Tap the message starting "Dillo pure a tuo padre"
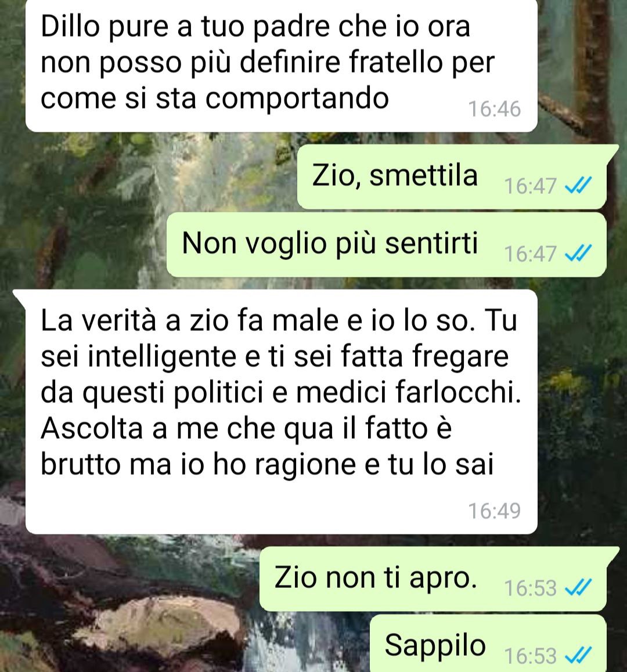The height and width of the screenshot is (672, 627). pos(282,65)
